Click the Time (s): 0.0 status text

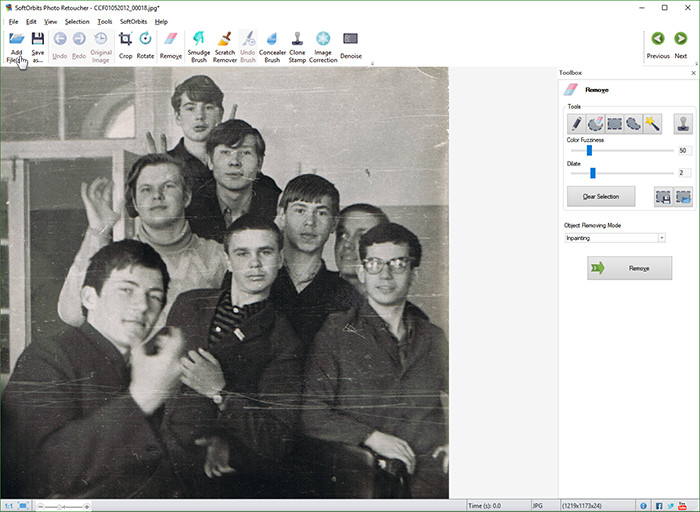(484, 506)
